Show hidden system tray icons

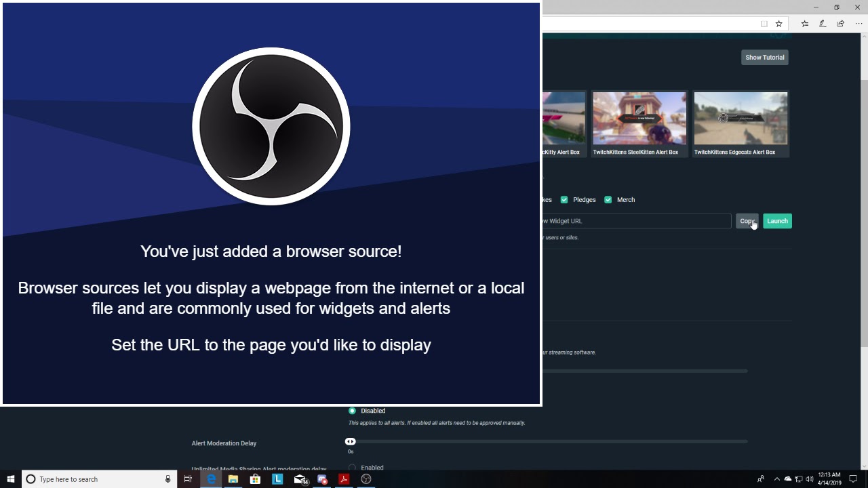pos(777,479)
